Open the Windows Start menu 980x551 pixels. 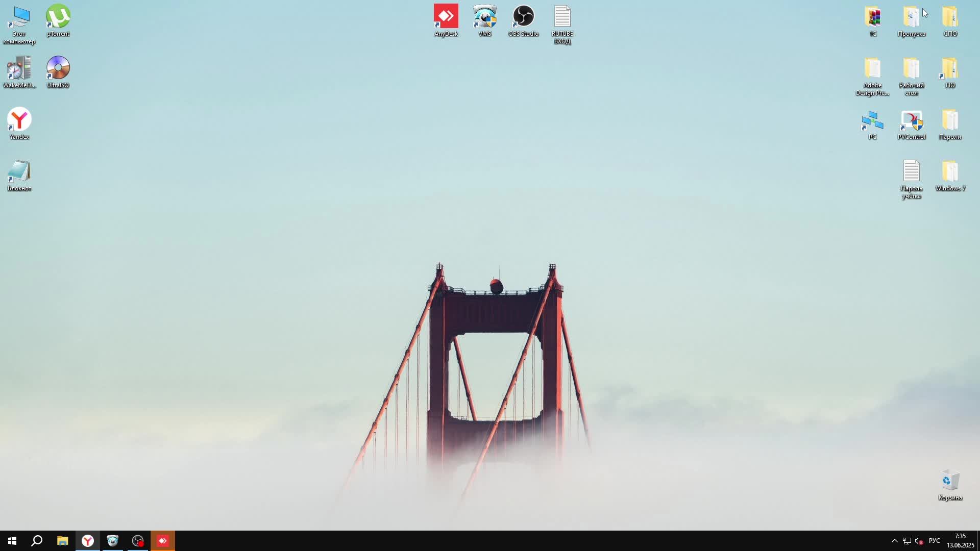[x=12, y=541]
